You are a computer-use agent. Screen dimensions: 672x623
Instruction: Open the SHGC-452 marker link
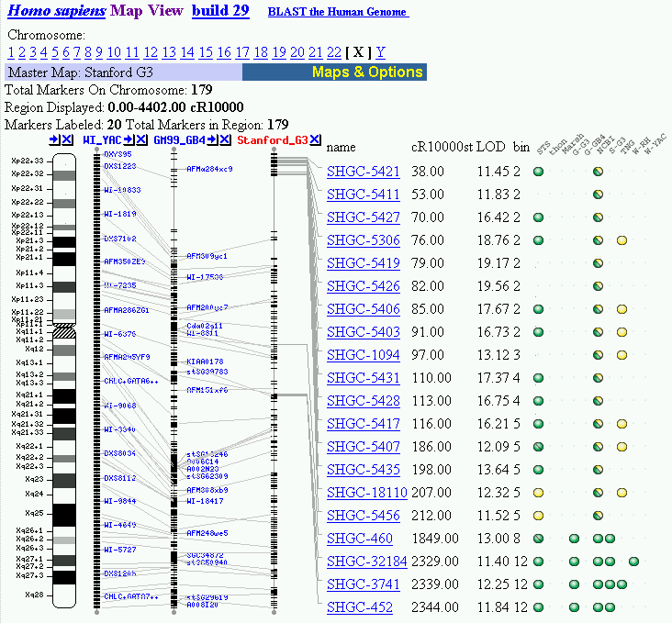coord(359,607)
